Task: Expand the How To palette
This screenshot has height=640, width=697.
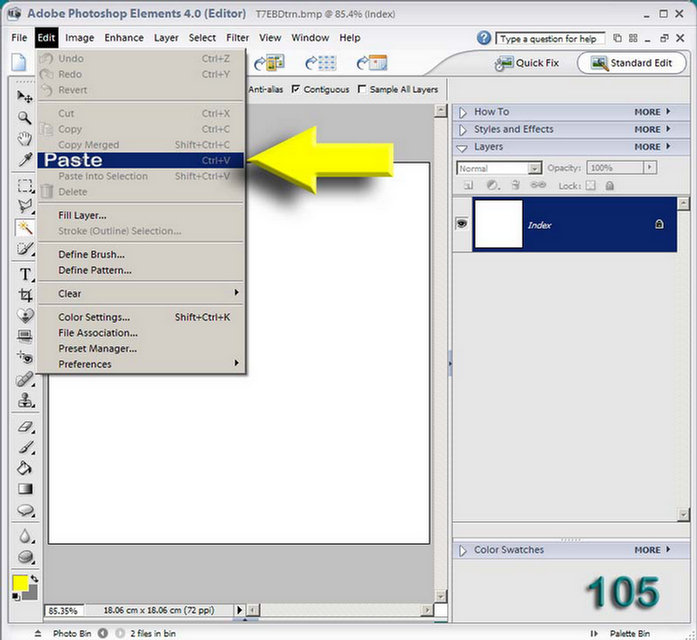Action: click(x=463, y=112)
